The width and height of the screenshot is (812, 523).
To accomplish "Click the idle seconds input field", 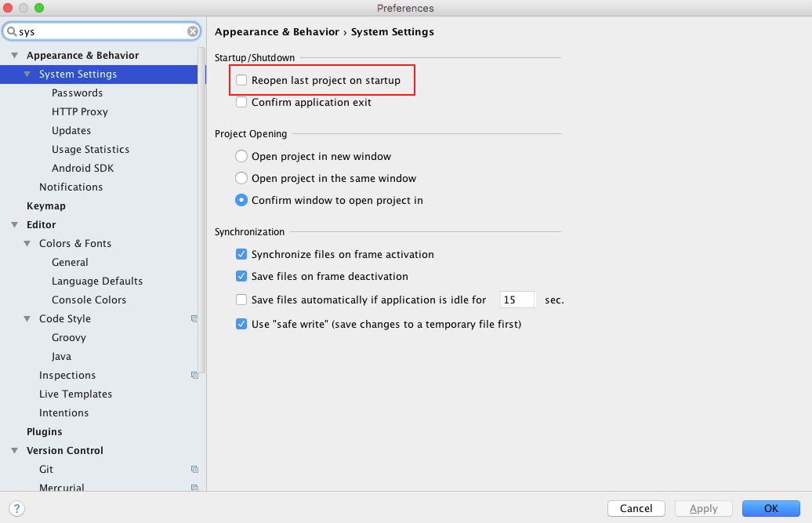I will (x=517, y=300).
